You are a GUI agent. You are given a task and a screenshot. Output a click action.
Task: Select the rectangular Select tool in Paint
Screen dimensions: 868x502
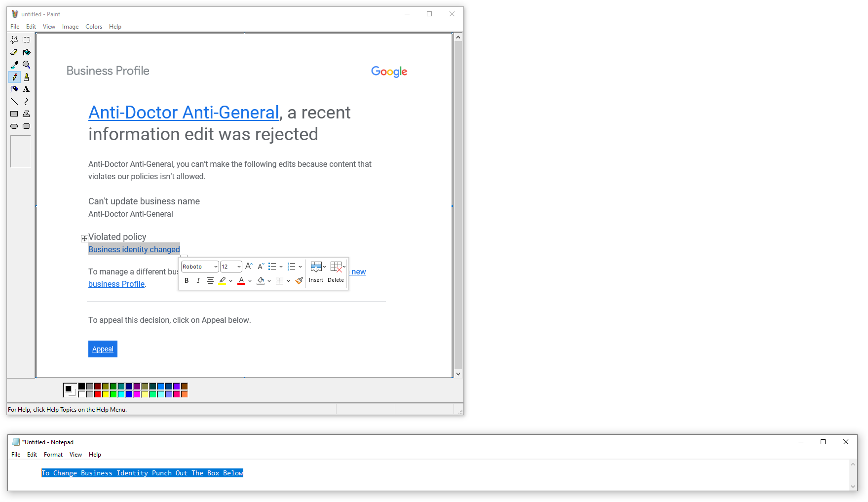pyautogui.click(x=27, y=40)
